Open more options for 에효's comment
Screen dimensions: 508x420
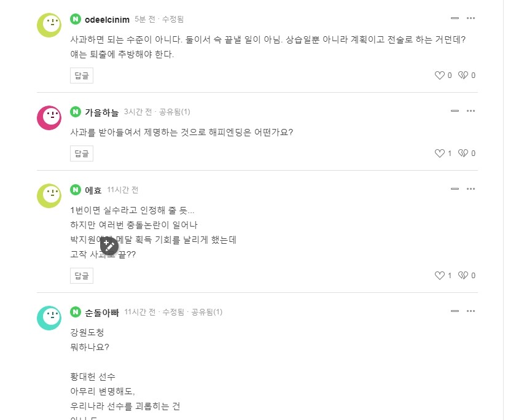[x=471, y=189]
